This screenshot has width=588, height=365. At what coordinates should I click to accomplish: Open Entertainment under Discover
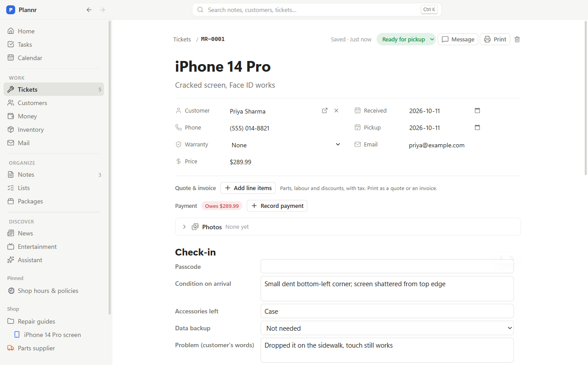coord(54,247)
